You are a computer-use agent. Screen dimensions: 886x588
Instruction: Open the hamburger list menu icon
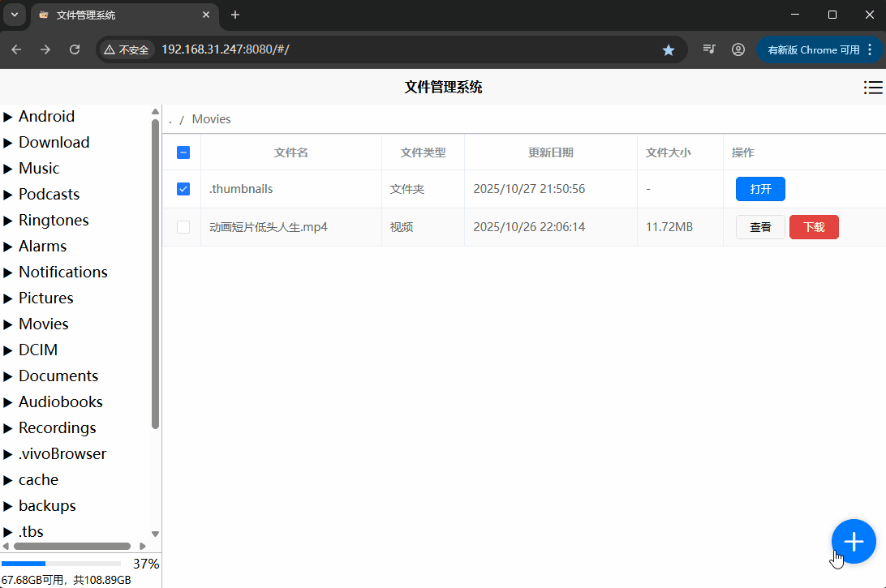pos(873,88)
